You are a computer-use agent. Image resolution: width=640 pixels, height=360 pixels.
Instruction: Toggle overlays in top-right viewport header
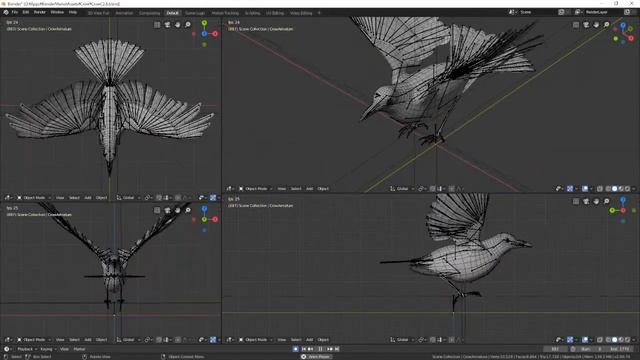(x=585, y=189)
